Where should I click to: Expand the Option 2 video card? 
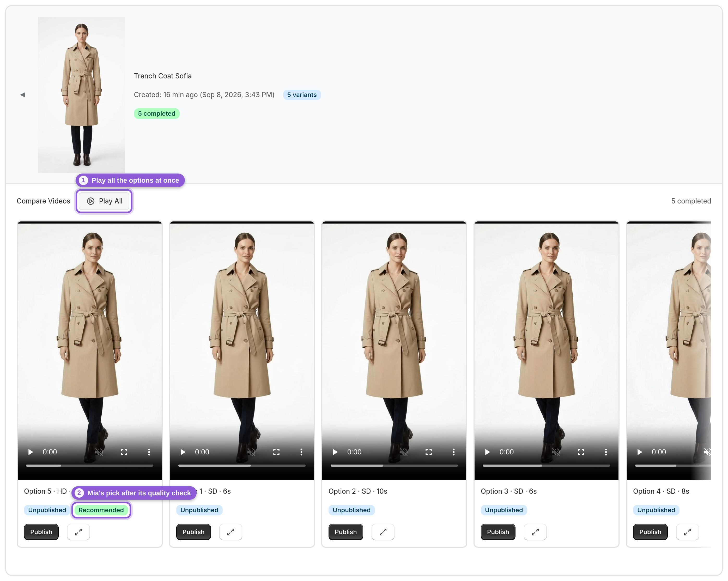click(x=383, y=532)
